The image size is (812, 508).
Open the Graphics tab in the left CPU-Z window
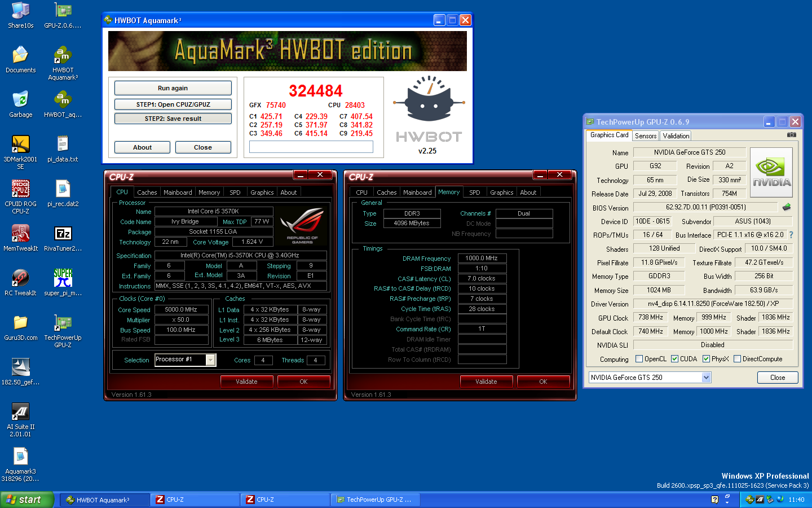[262, 192]
